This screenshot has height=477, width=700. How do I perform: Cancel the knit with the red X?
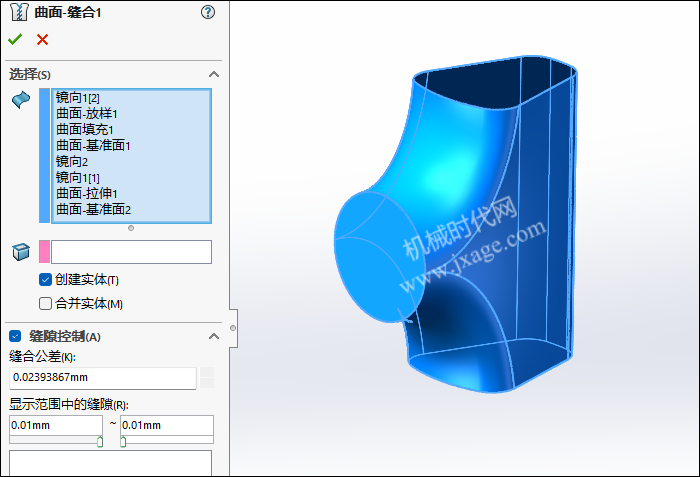pos(42,39)
